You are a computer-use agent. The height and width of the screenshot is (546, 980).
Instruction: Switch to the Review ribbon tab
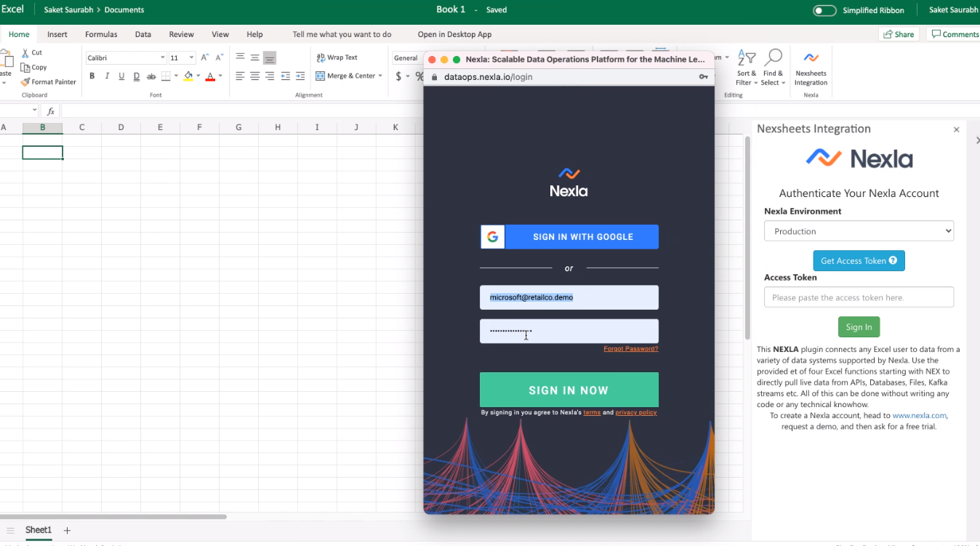(x=181, y=34)
